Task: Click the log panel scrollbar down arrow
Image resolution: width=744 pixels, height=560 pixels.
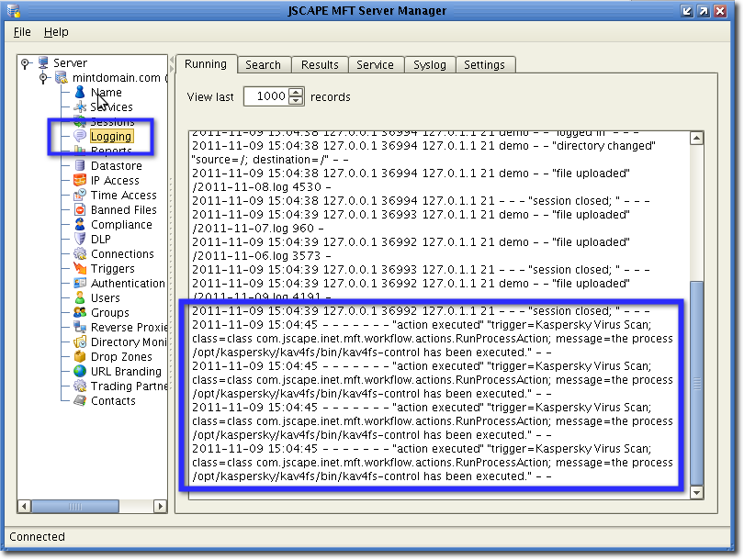Action: tap(698, 492)
